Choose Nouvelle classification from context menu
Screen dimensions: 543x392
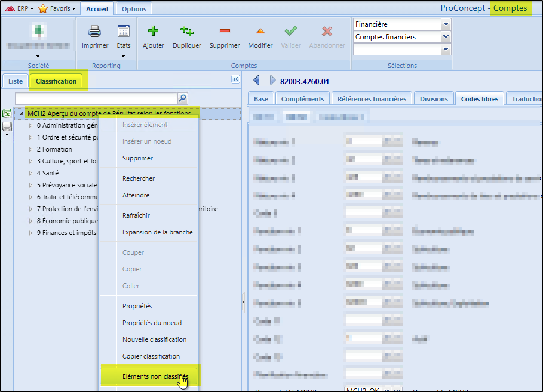click(x=154, y=339)
